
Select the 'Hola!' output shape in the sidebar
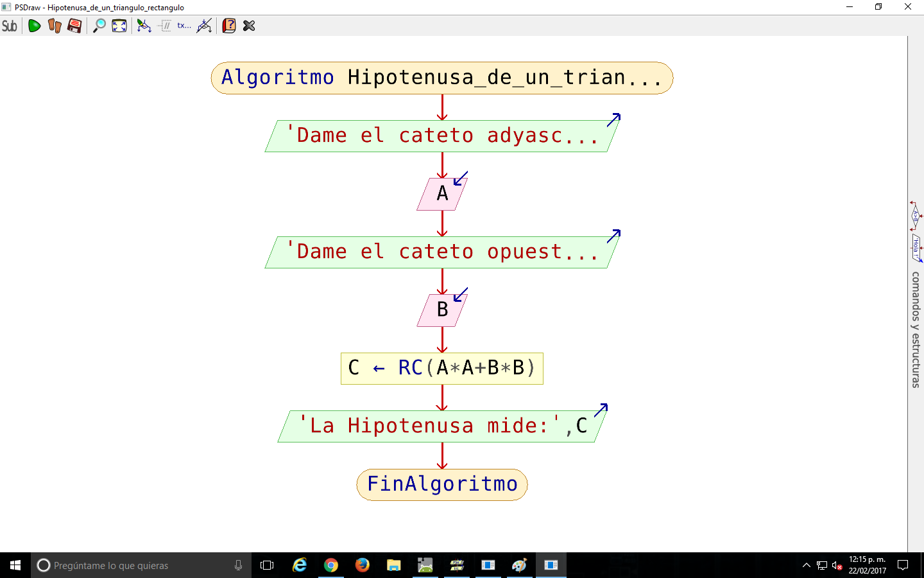[916, 247]
